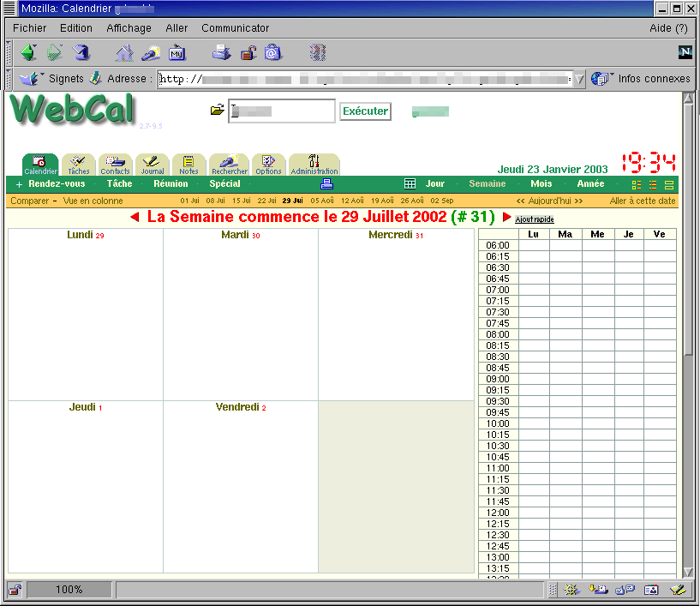Click the Reload page icon
This screenshot has height=606, width=700.
81,52
